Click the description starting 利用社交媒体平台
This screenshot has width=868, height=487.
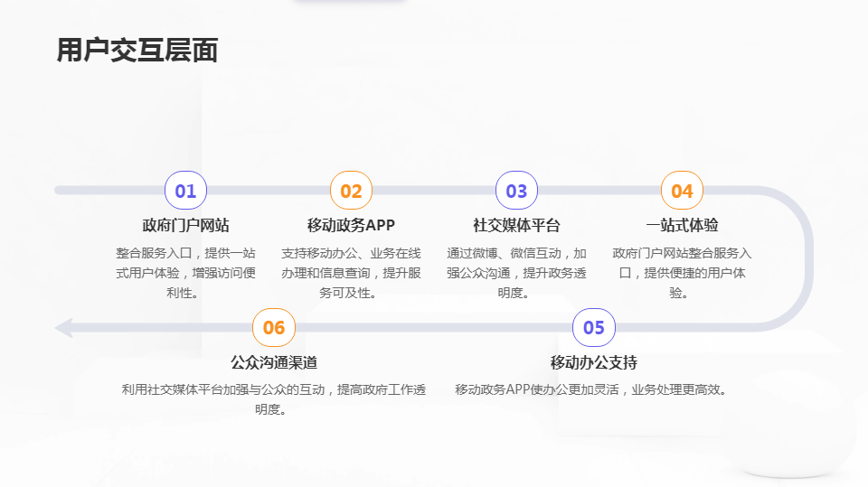click(274, 399)
